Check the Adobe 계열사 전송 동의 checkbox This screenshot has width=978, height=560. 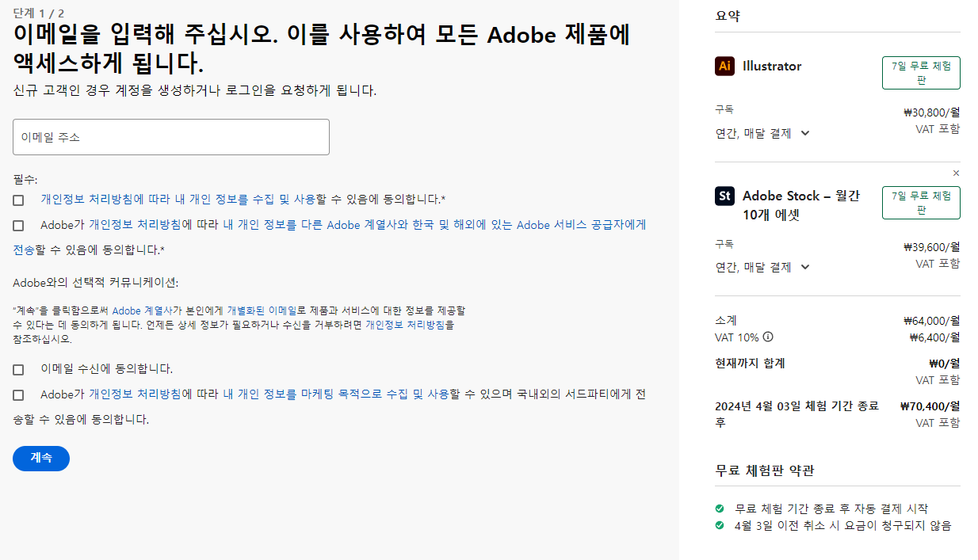tap(18, 224)
